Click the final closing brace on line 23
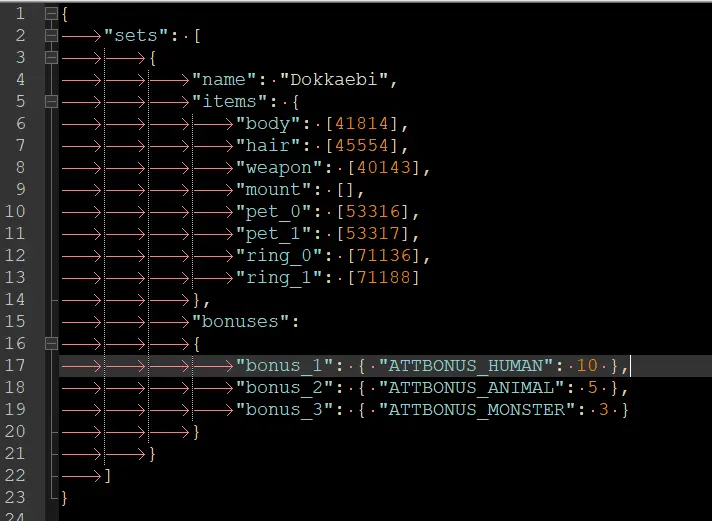This screenshot has height=521, width=712. coord(64,498)
